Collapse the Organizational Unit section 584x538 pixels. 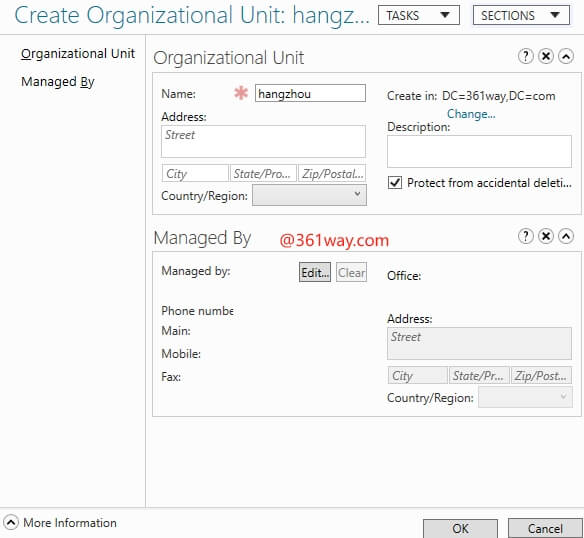pos(566,57)
